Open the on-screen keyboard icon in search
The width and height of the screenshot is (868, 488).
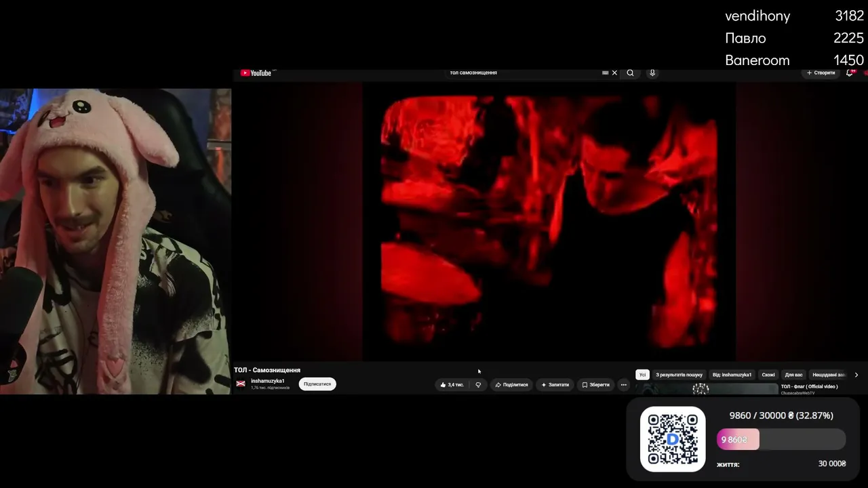click(x=605, y=73)
